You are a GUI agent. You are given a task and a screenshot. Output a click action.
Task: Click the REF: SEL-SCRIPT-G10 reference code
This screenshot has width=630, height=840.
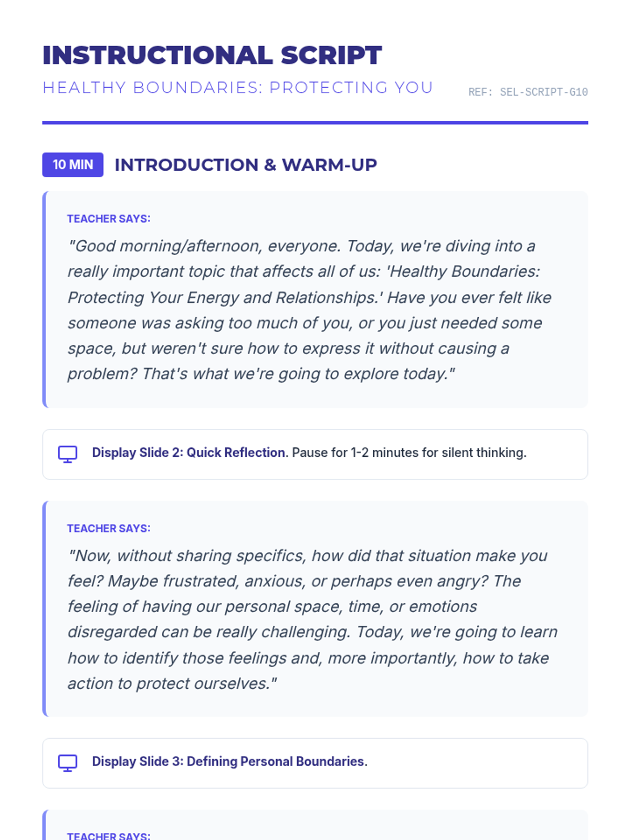click(528, 92)
